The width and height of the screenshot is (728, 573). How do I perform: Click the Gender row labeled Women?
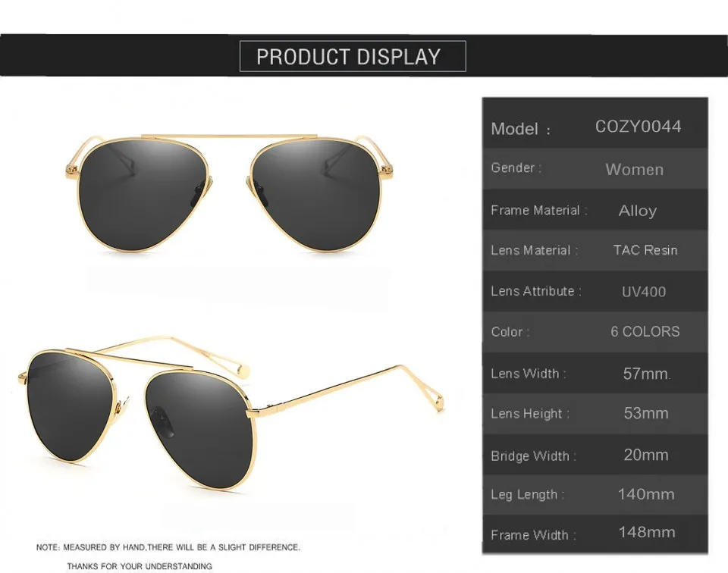tap(595, 168)
